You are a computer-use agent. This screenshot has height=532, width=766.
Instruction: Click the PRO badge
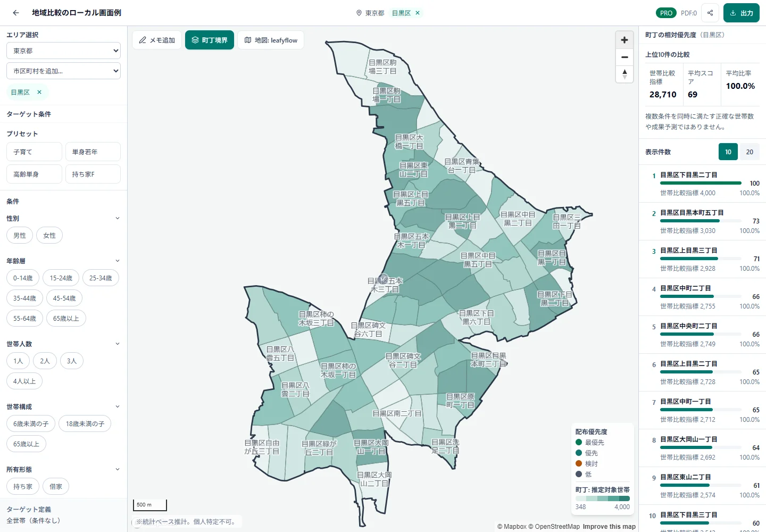click(666, 13)
